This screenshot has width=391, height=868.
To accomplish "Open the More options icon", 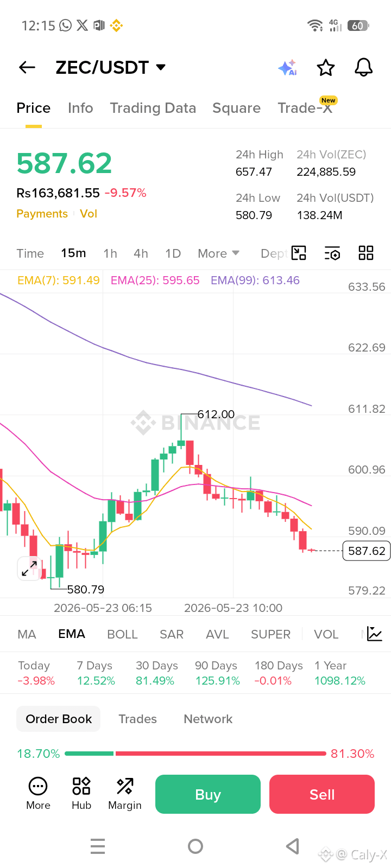I will (38, 794).
